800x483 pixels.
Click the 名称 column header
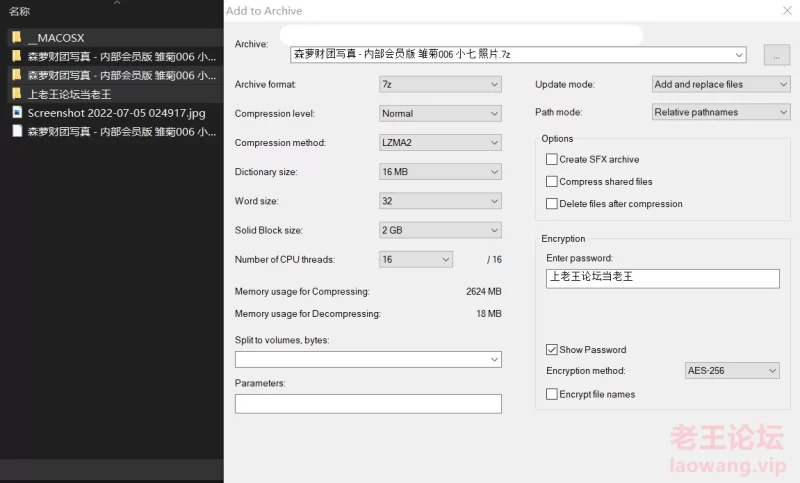(x=20, y=11)
